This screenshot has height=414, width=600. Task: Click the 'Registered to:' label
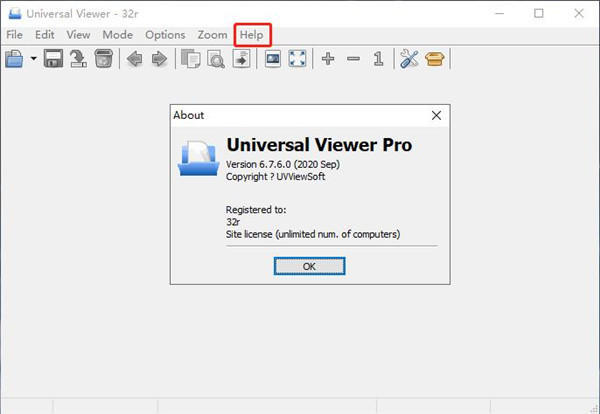(256, 210)
